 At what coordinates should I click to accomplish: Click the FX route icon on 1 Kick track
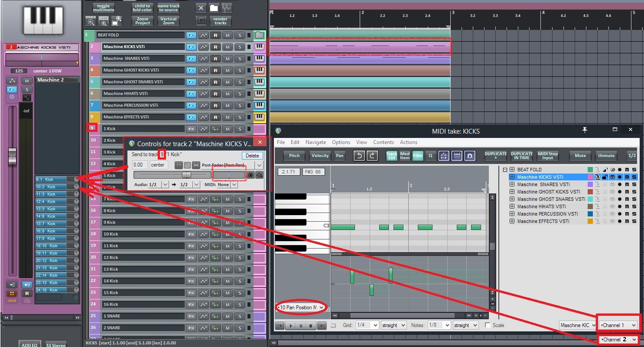216,129
